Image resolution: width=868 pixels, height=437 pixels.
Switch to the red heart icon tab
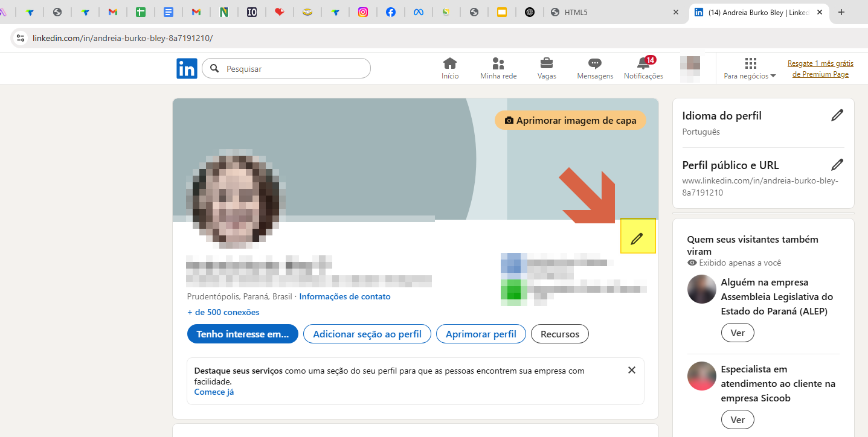[x=279, y=12]
